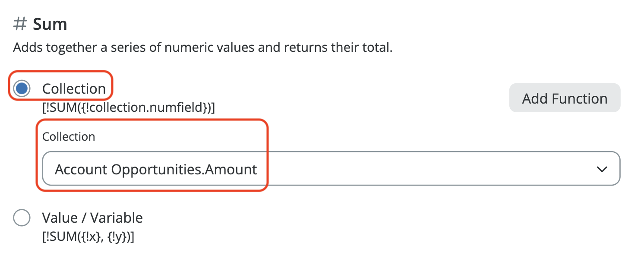Screen dimensions: 644x265
Task: Select the Value / Variable radio button
Action: coord(22,218)
